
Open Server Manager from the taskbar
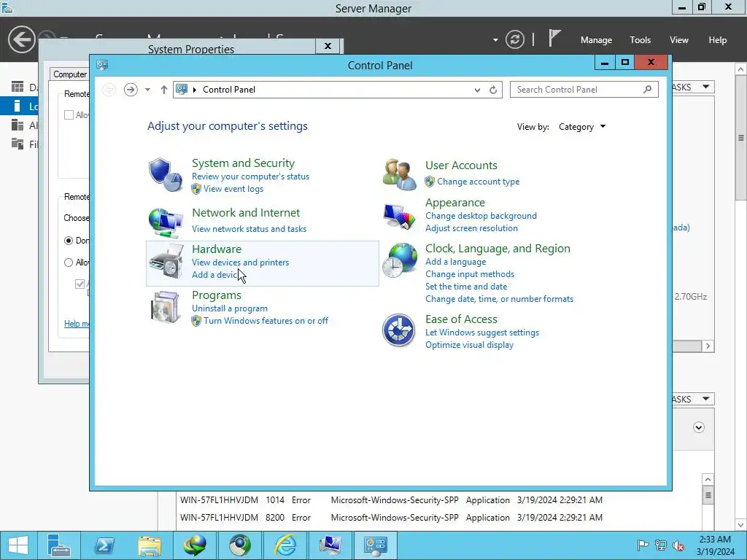click(59, 545)
